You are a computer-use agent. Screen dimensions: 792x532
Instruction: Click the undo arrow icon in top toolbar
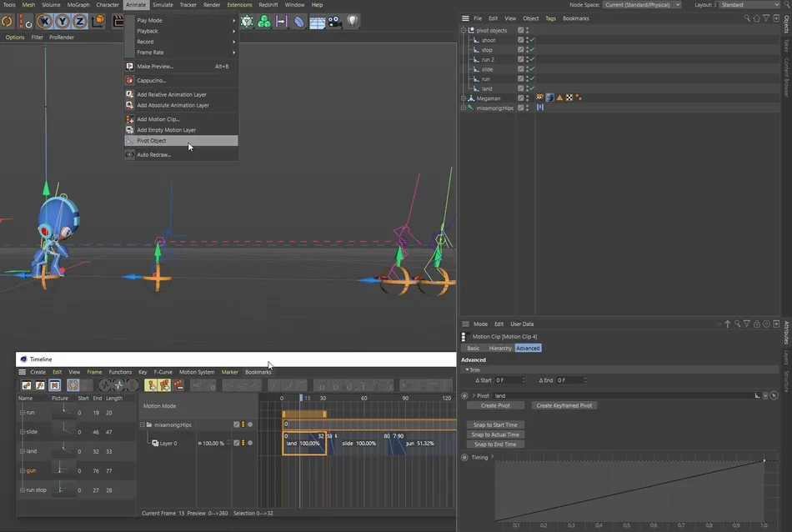tap(7, 21)
